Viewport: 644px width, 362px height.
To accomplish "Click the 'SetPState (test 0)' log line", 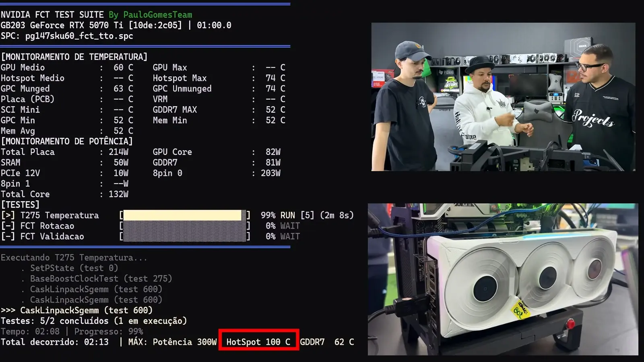I will coord(74,268).
